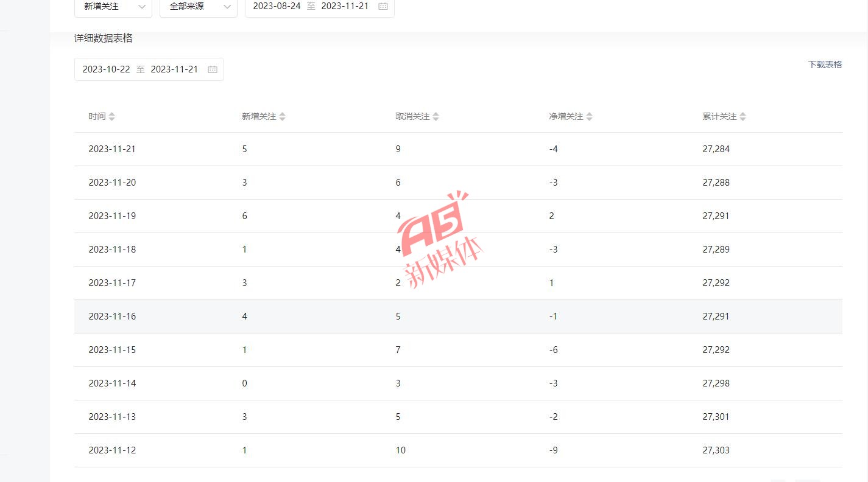Viewport: 868px width, 482px height.
Task: Click new follow count 6 on 2023-11-19
Action: coord(245,216)
